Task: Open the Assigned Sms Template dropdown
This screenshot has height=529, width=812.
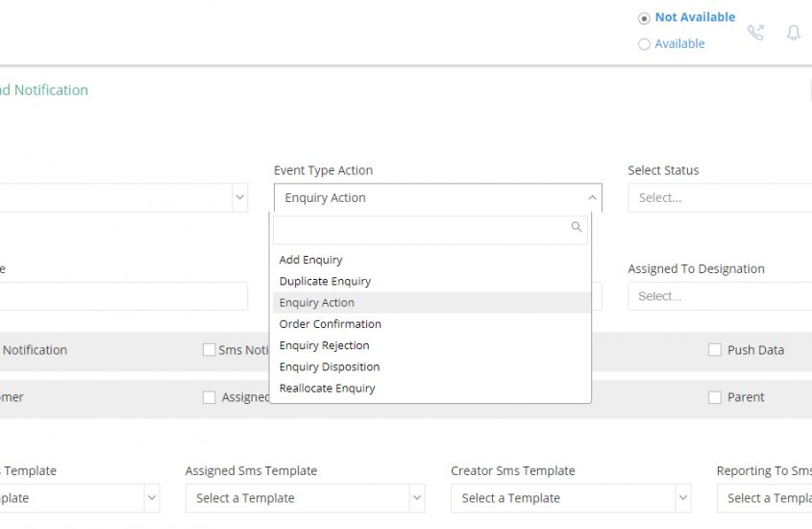Action: [305, 498]
